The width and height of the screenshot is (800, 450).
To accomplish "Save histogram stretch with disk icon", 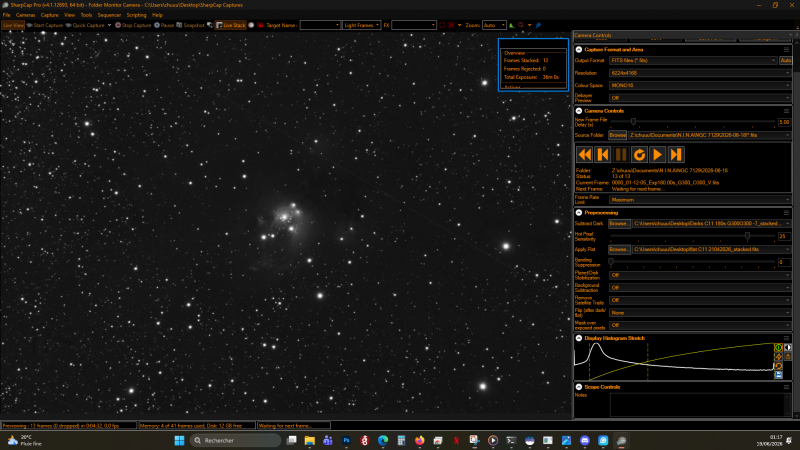I will (779, 375).
